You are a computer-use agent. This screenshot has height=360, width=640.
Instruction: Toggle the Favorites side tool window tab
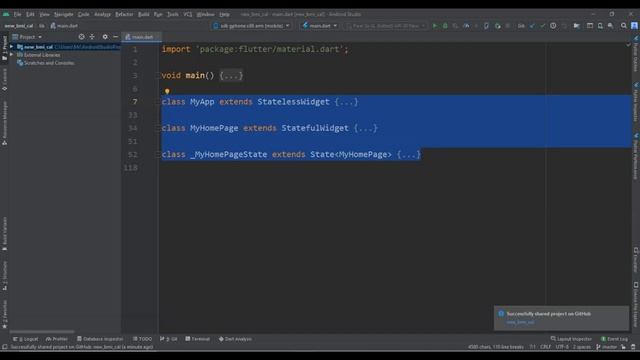(4, 314)
